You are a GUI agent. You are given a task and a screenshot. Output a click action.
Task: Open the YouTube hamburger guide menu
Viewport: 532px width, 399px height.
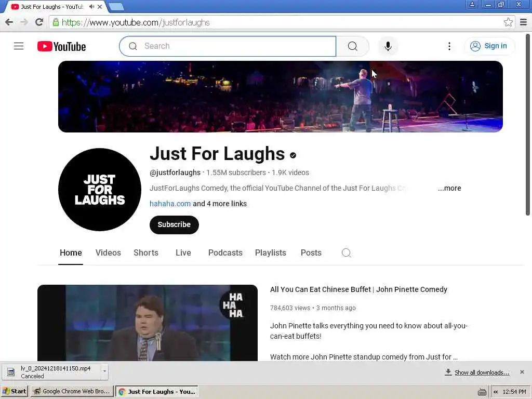(x=19, y=46)
